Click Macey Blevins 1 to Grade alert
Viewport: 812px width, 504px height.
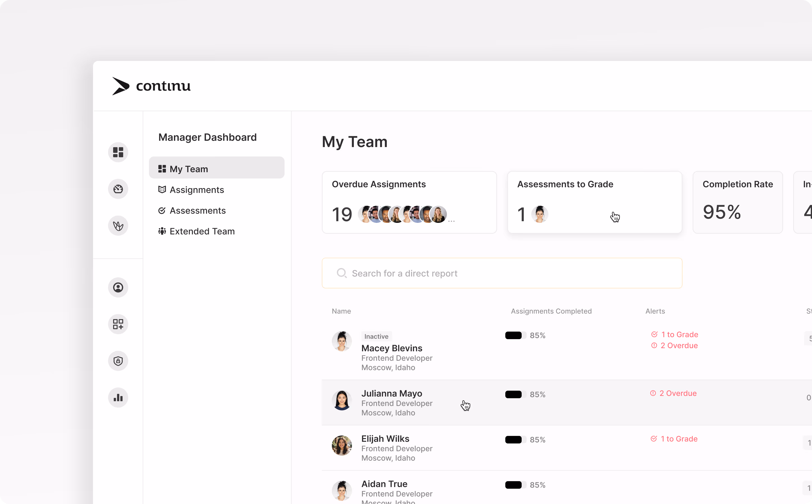(675, 334)
